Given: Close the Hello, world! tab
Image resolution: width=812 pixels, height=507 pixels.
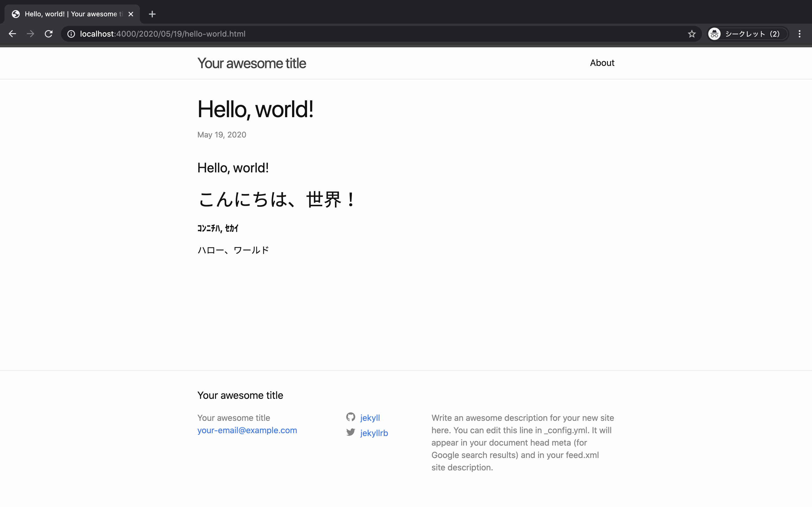Looking at the screenshot, I should 131,14.
